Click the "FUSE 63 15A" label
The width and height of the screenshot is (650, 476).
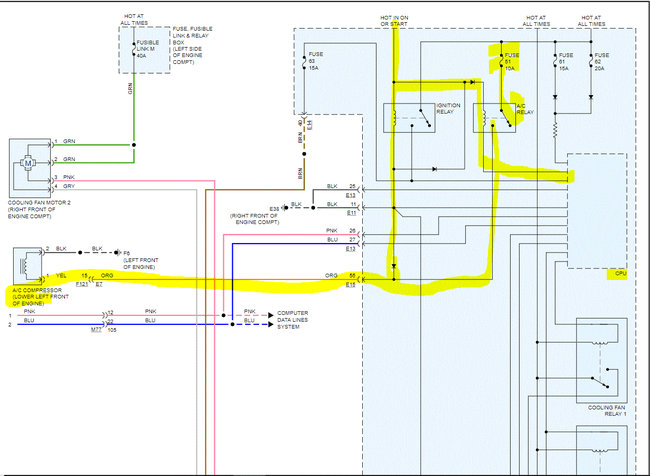point(316,61)
